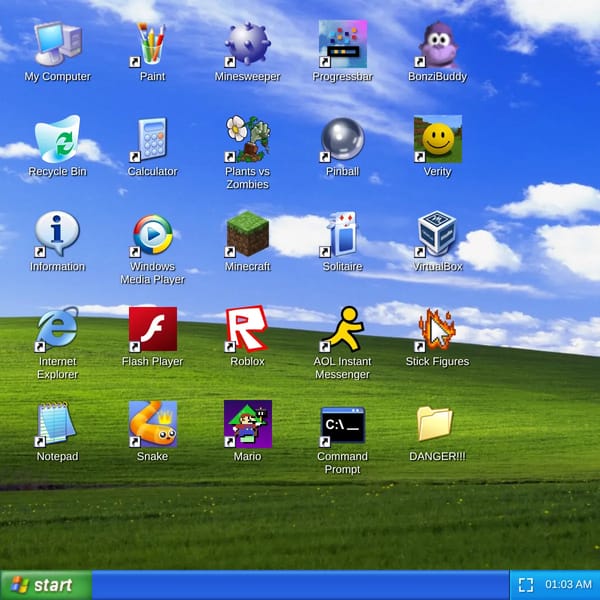Select the "Stick Figures" label text
600x600 pixels.
[x=437, y=362]
